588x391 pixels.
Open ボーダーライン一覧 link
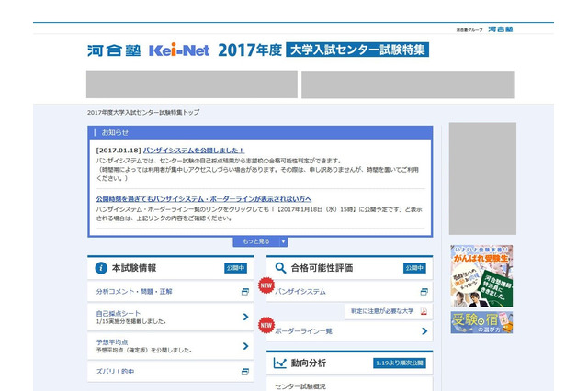(x=303, y=331)
